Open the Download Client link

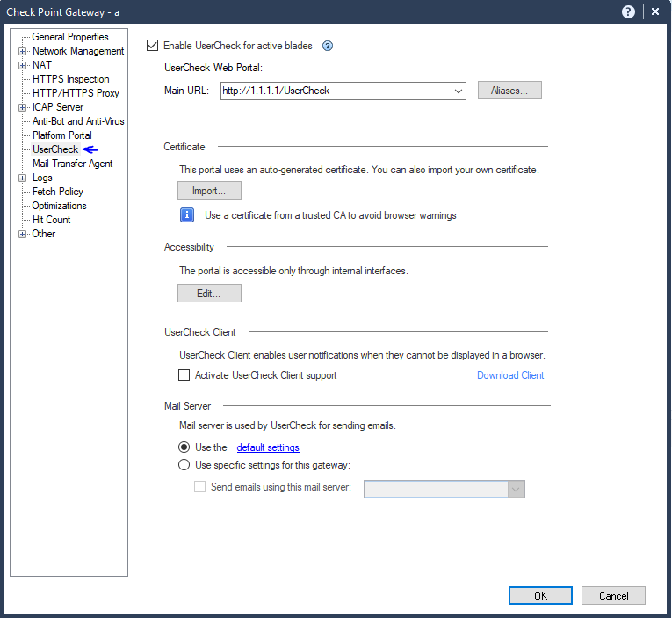pos(510,375)
